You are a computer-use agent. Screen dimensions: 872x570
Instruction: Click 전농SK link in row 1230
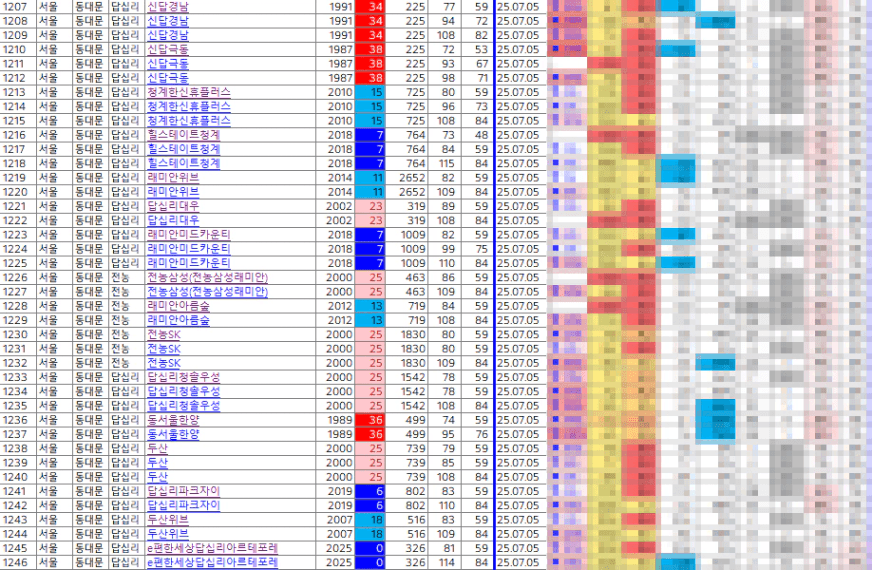click(164, 334)
